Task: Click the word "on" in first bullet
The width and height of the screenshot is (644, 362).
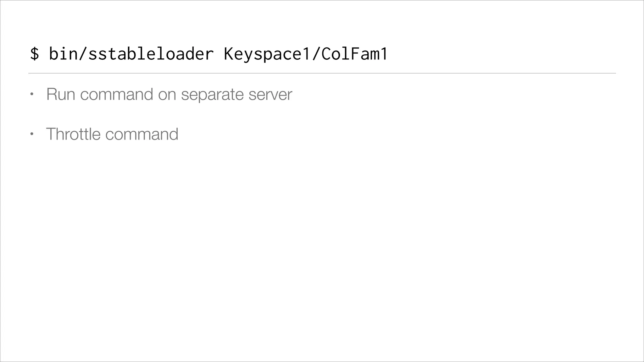Action: pyautogui.click(x=167, y=94)
